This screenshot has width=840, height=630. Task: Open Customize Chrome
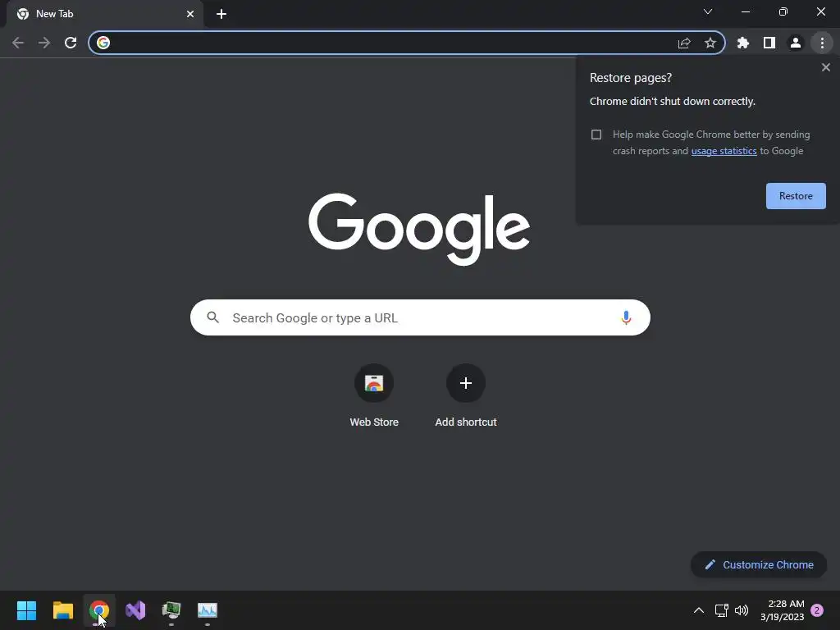759,564
